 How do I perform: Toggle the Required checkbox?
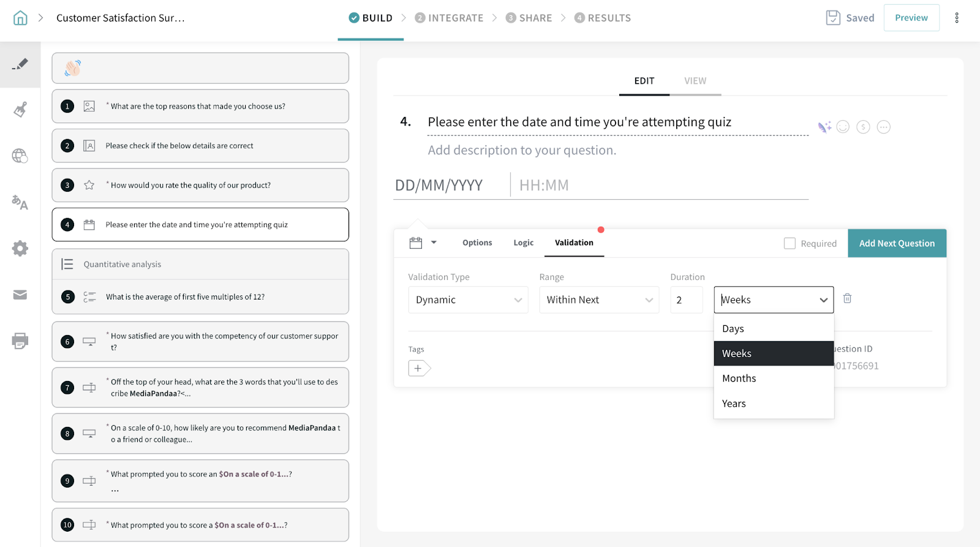790,243
